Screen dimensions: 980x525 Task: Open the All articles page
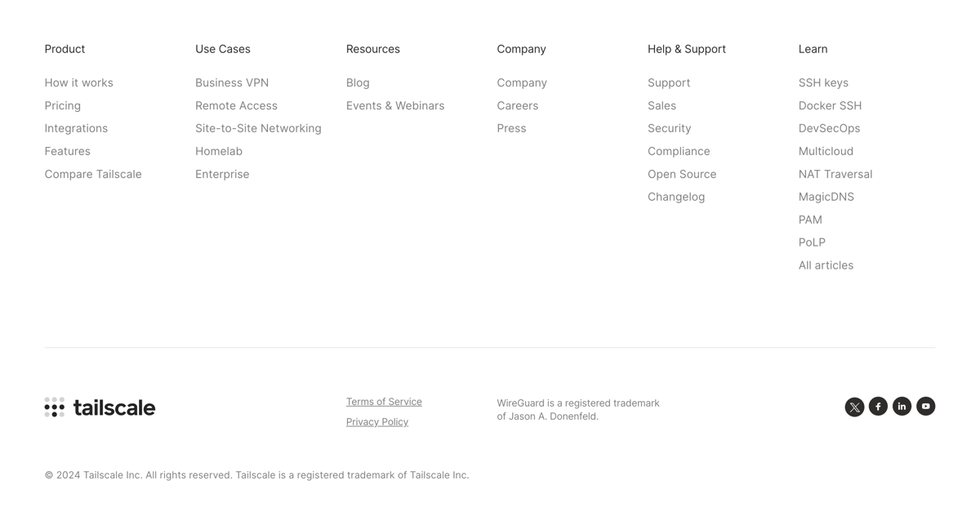pyautogui.click(x=826, y=265)
